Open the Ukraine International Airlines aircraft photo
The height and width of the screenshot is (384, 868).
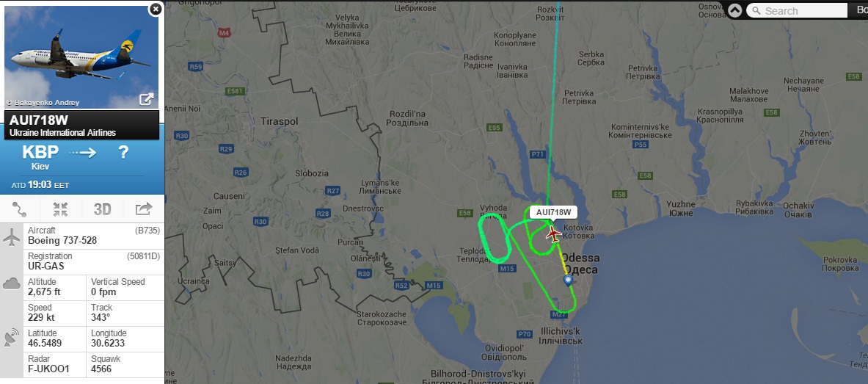(x=81, y=57)
